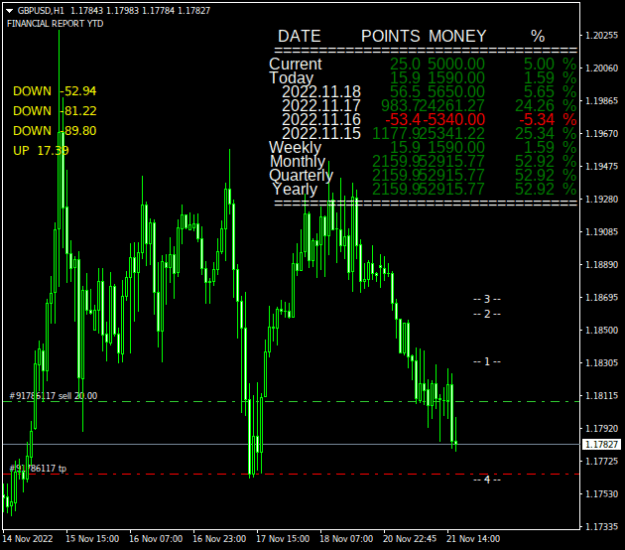The height and width of the screenshot is (550, 625).
Task: Click the UP 17.39 label
Action: pos(41,151)
